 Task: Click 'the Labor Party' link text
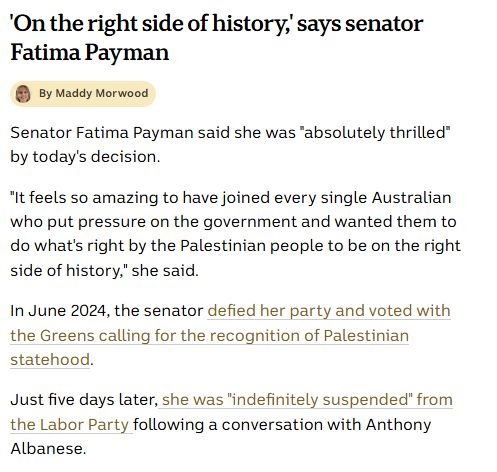pyautogui.click(x=69, y=424)
